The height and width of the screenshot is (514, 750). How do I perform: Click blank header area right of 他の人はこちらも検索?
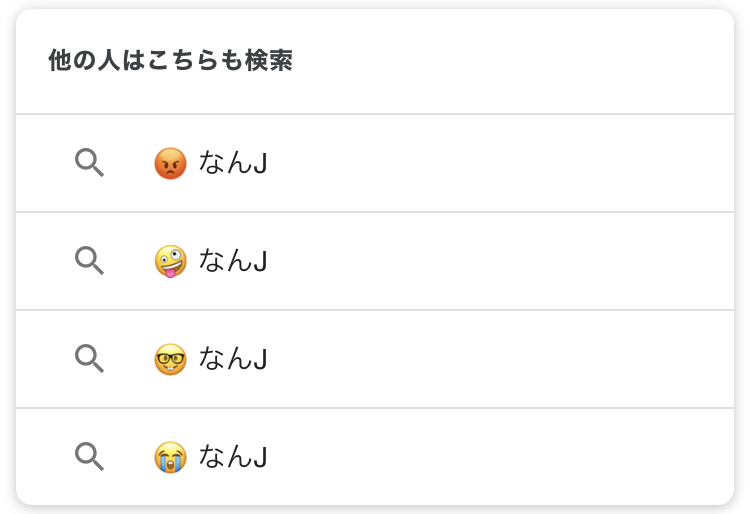pos(520,61)
